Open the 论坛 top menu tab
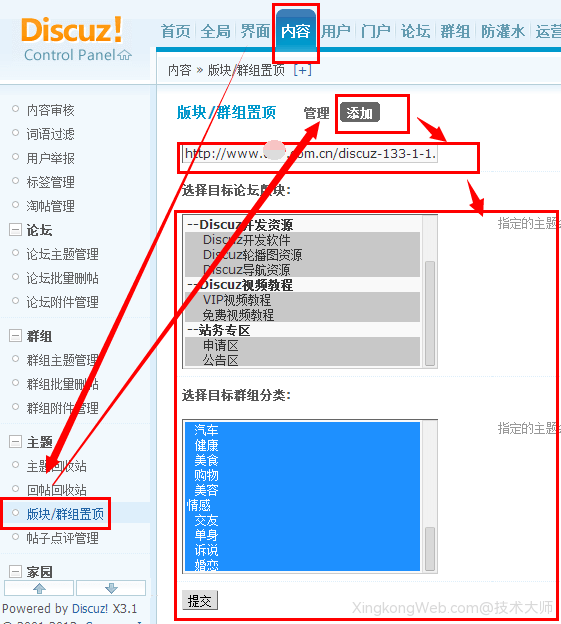The image size is (561, 624). [415, 31]
